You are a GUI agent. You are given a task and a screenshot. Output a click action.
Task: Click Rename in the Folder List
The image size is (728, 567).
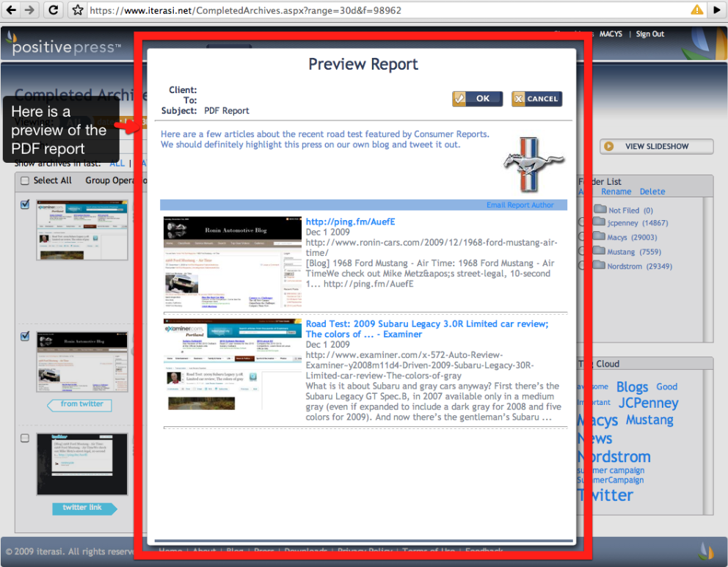pyautogui.click(x=616, y=191)
